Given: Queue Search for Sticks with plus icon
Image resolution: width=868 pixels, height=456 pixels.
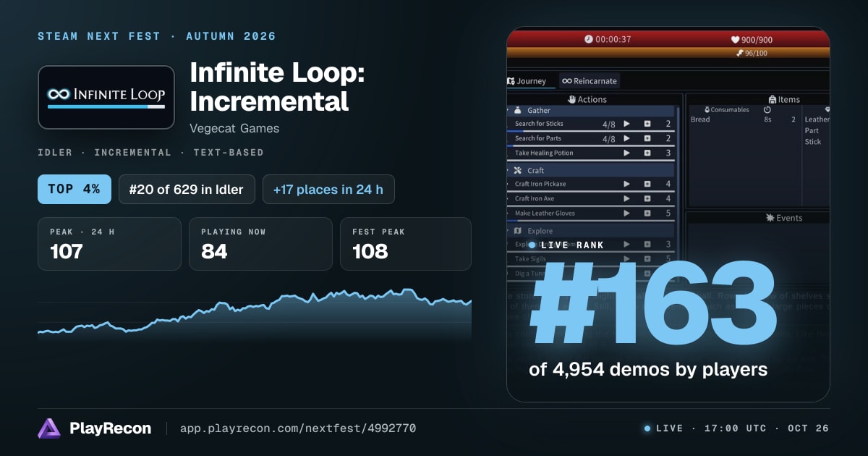Looking at the screenshot, I should pyautogui.click(x=647, y=124).
